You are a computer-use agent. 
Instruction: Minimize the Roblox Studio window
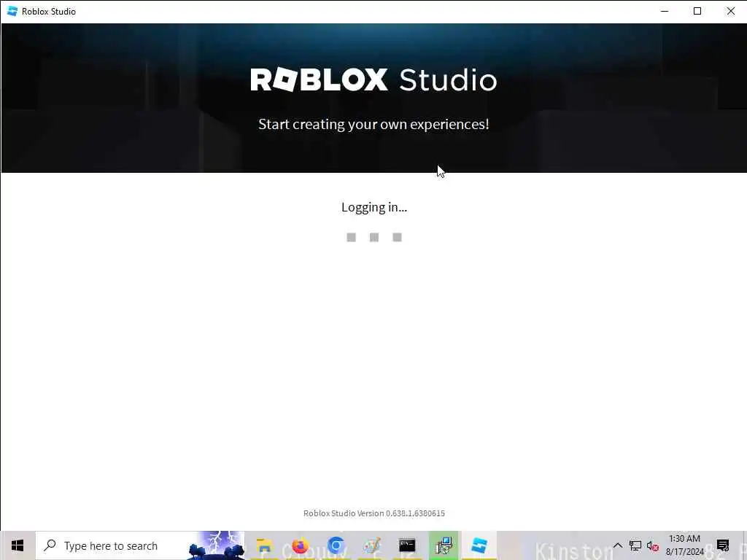tap(665, 11)
